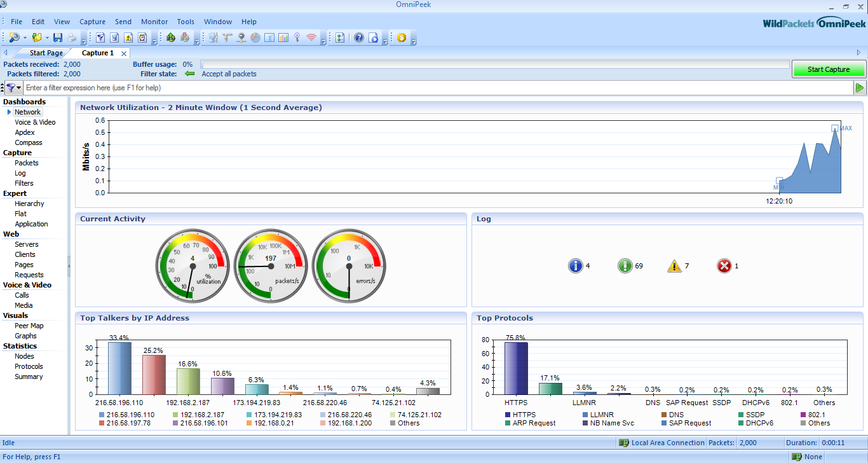The image size is (868, 463).
Task: Open the bar chart Graphs toolbar icon
Action: (x=283, y=38)
